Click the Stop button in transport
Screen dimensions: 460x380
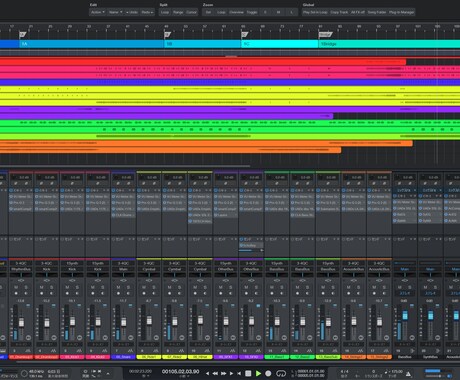pyautogui.click(x=248, y=373)
